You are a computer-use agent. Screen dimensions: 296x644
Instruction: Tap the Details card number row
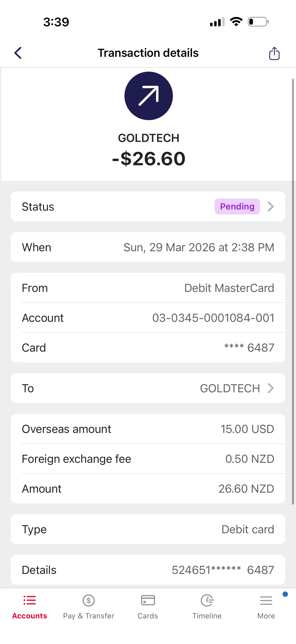tap(148, 570)
